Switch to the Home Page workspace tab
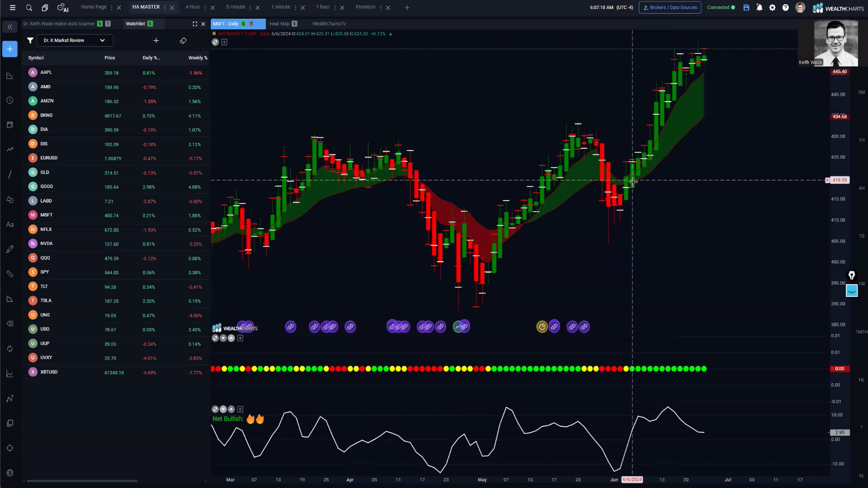This screenshot has width=868, height=488. [x=94, y=7]
